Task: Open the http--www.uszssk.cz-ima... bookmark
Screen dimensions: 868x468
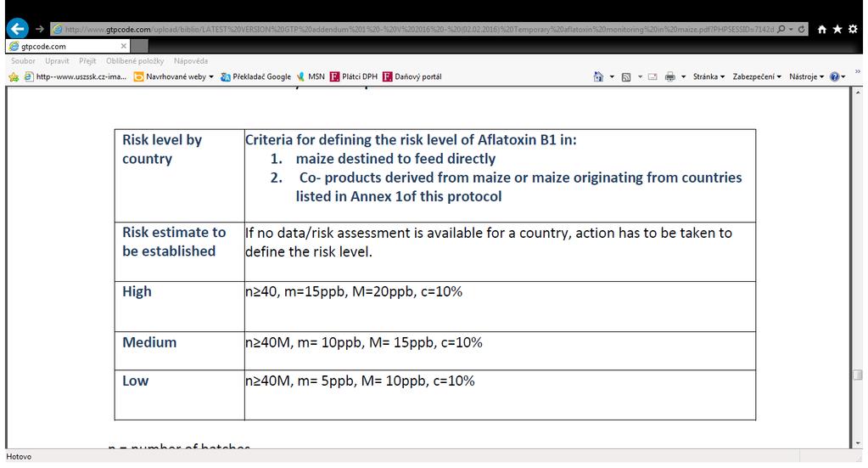Action: click(76, 77)
